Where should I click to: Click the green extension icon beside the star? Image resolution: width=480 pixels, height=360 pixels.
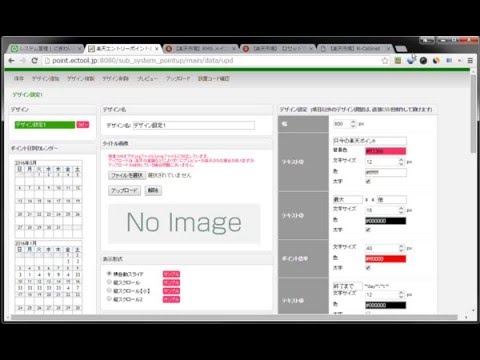click(398, 61)
